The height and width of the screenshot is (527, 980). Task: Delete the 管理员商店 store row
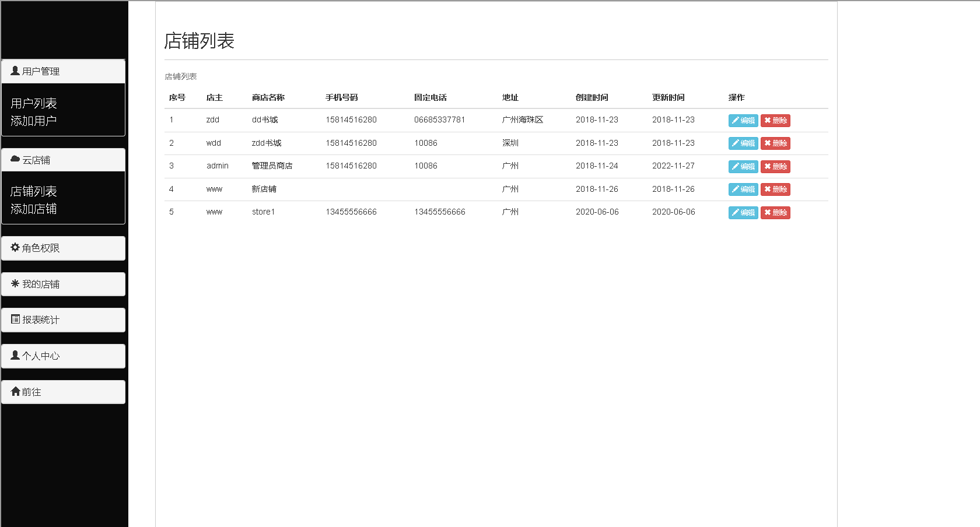tap(775, 166)
